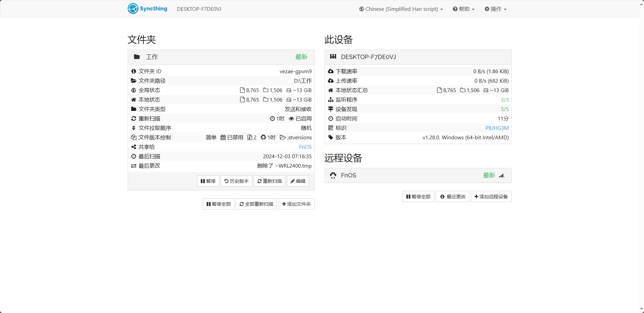Click 暂停全部 below the folders list
This screenshot has height=313, width=644.
pyautogui.click(x=219, y=204)
